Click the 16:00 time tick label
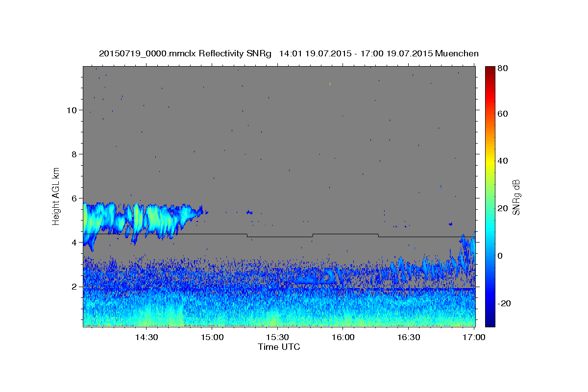The width and height of the screenshot is (588, 392). tap(343, 338)
